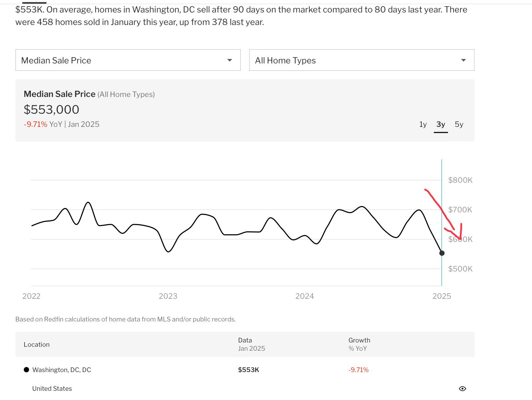Click the arrow beside All Home Types
The height and width of the screenshot is (400, 532).
[463, 60]
